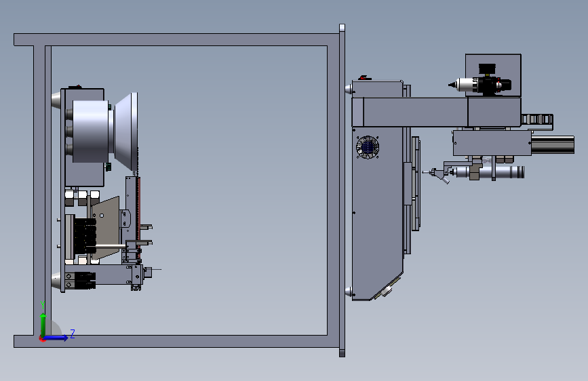This screenshot has height=381, width=588.
Task: Select the red latch on top of right enclosure
Action: pos(364,78)
